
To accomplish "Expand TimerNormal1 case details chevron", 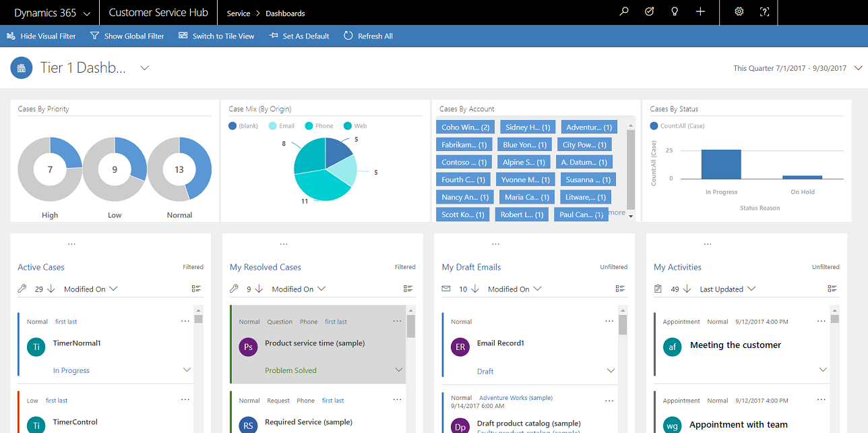I will 187,369.
